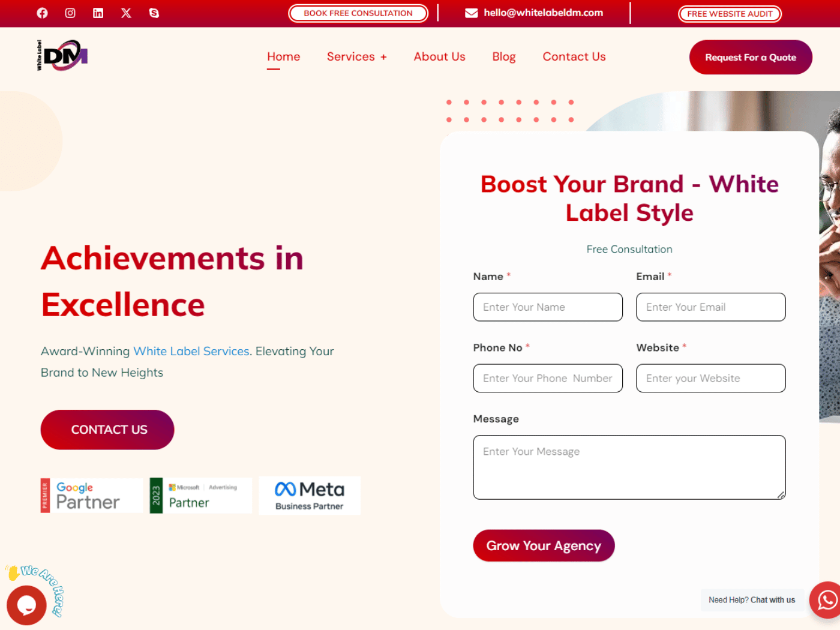Focus the Enter Your Name field
The image size is (840, 630).
[548, 307]
